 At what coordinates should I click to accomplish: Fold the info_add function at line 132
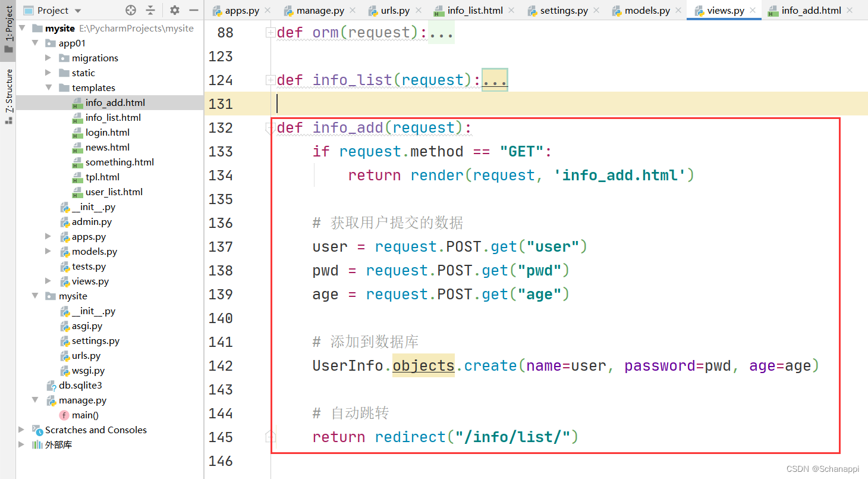[x=271, y=128]
